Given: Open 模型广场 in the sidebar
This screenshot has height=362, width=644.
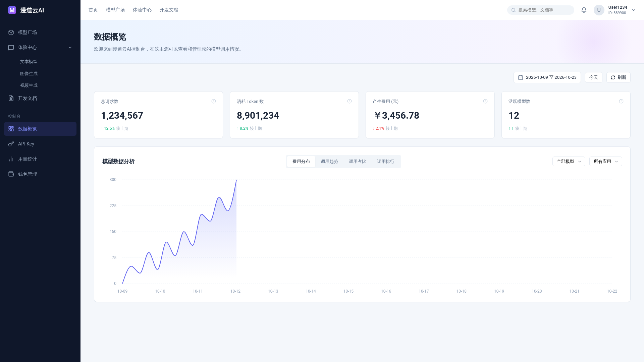Looking at the screenshot, I should coord(40,32).
